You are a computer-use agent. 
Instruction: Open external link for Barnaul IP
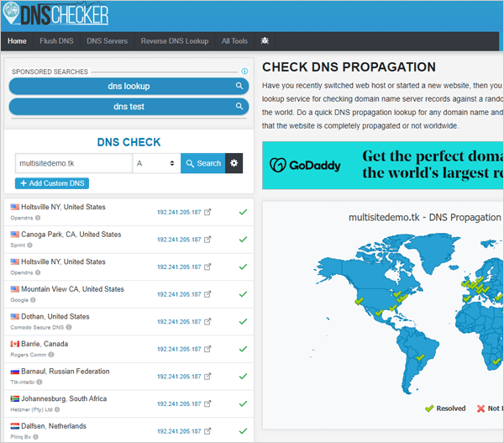point(207,376)
